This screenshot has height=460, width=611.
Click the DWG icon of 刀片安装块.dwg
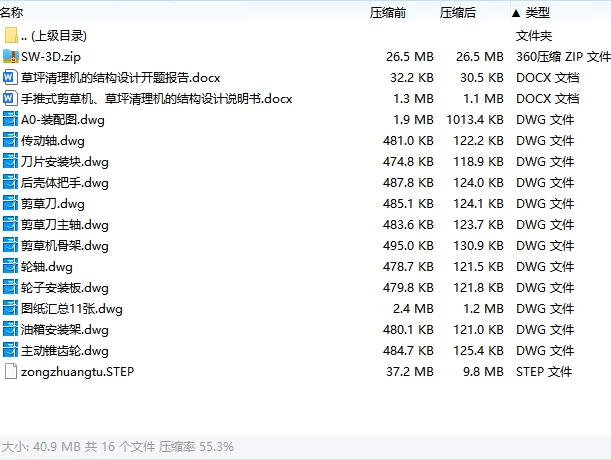[10, 161]
